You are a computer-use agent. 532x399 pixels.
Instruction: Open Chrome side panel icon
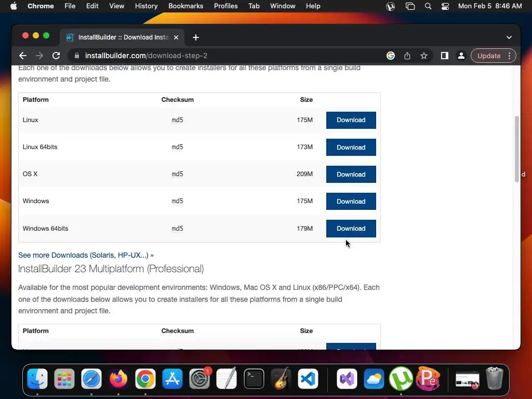click(445, 56)
